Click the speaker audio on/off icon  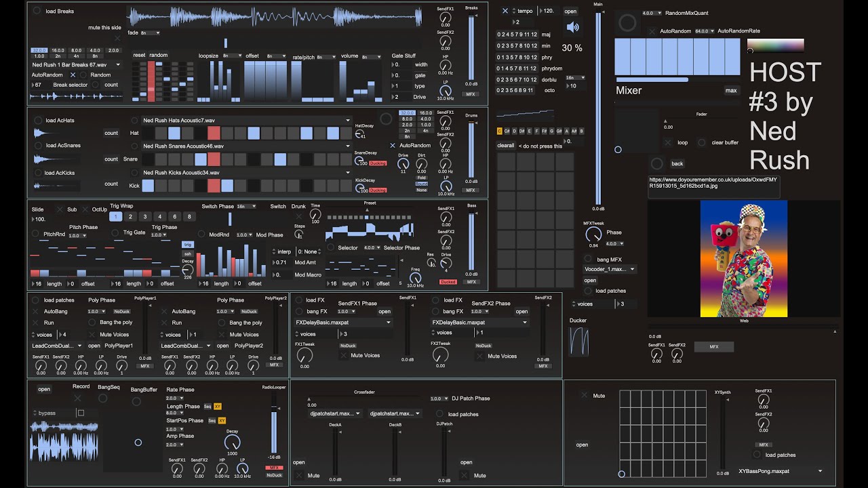[573, 27]
